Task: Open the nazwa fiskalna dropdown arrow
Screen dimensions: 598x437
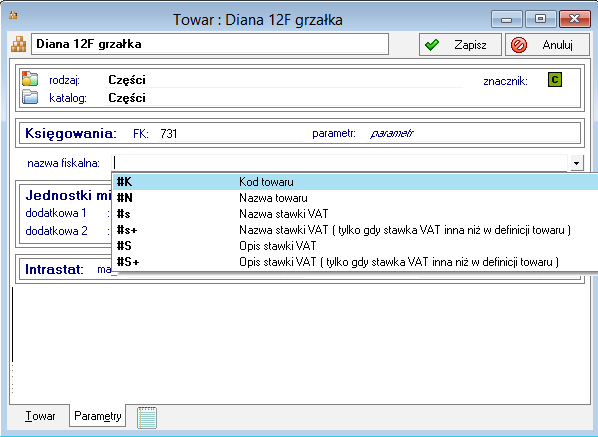Action: (576, 163)
